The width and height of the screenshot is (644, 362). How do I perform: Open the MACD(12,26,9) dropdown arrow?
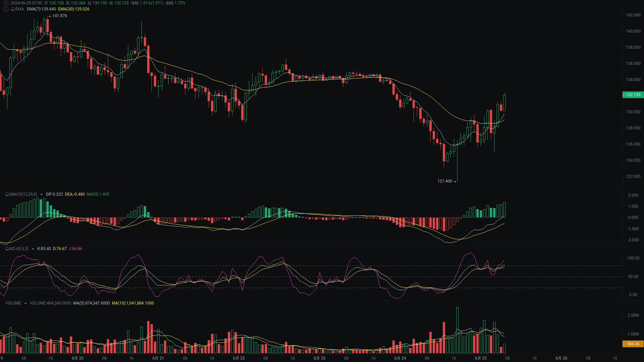41,194
